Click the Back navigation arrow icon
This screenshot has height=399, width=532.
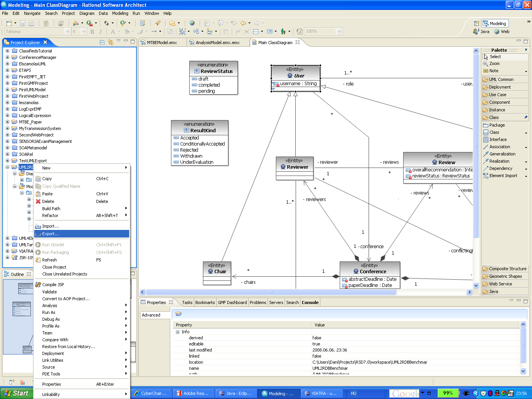click(x=243, y=23)
